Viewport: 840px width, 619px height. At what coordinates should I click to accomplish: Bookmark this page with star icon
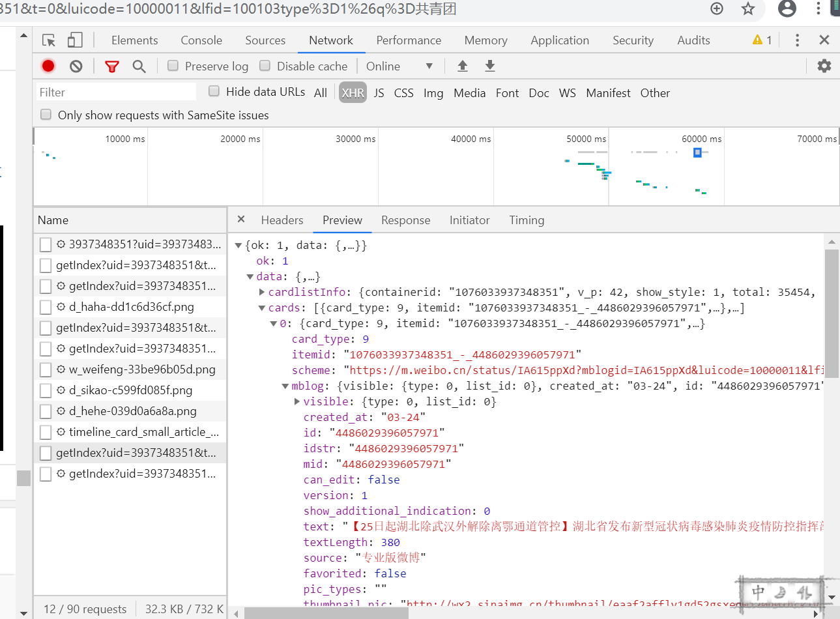point(748,8)
